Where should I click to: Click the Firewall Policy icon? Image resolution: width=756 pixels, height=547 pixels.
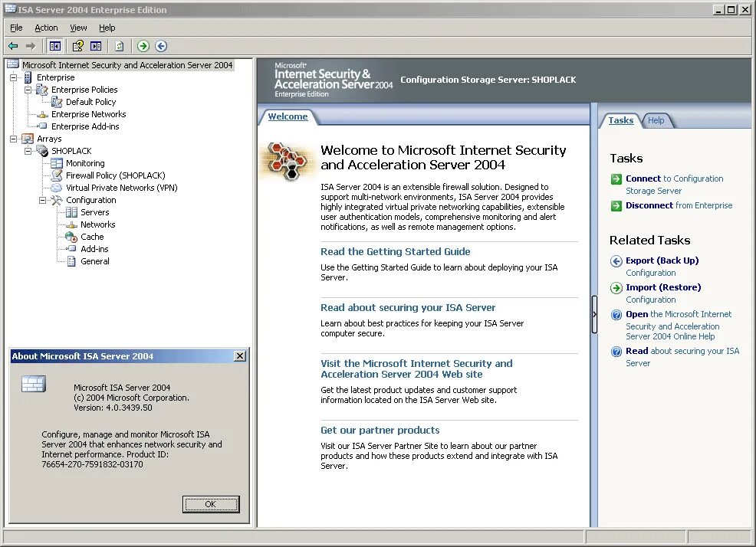click(57, 175)
